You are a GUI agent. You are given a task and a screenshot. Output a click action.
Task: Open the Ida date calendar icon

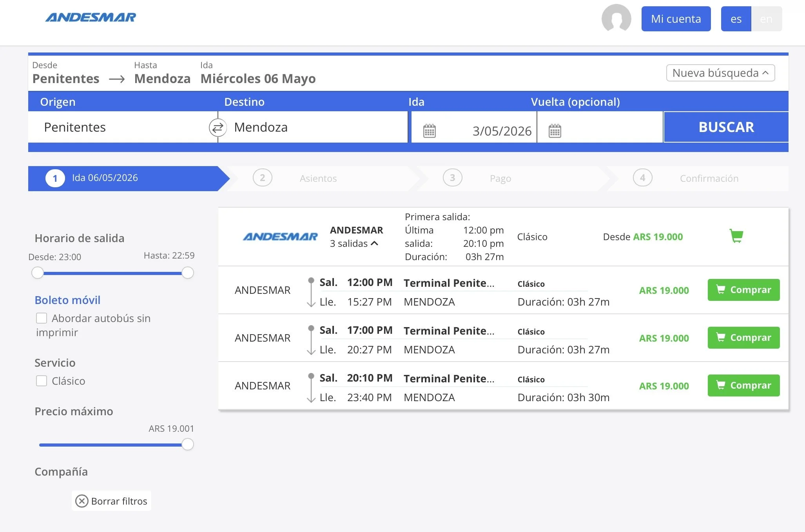[430, 131]
